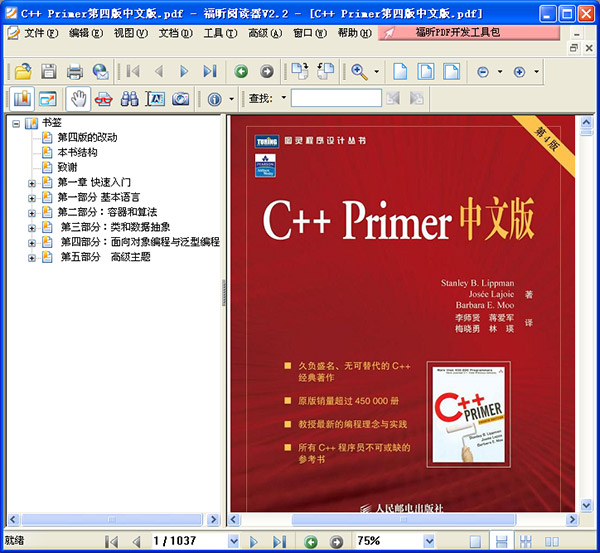600x553 pixels.
Task: Click the blue info icon
Action: [x=215, y=100]
